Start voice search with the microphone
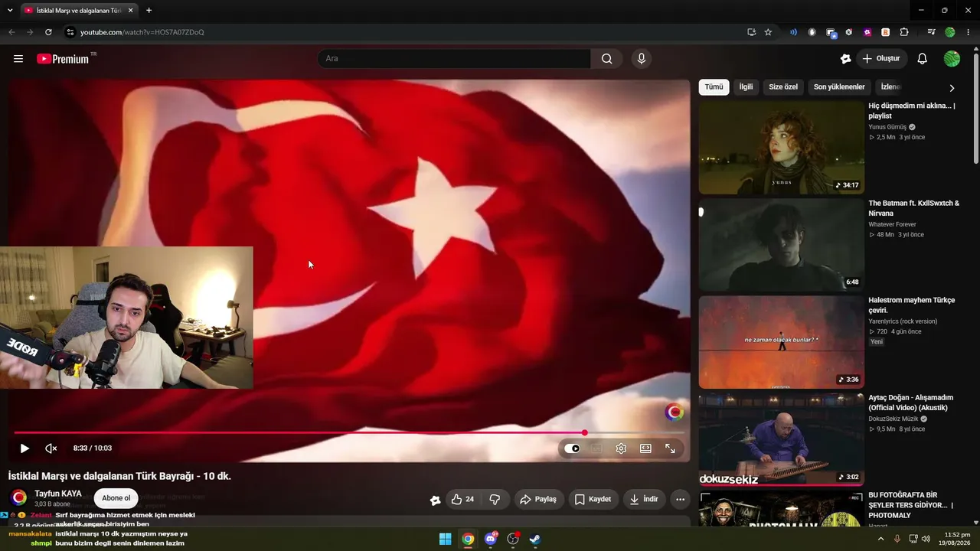Screen dimensions: 980x551 642,59
